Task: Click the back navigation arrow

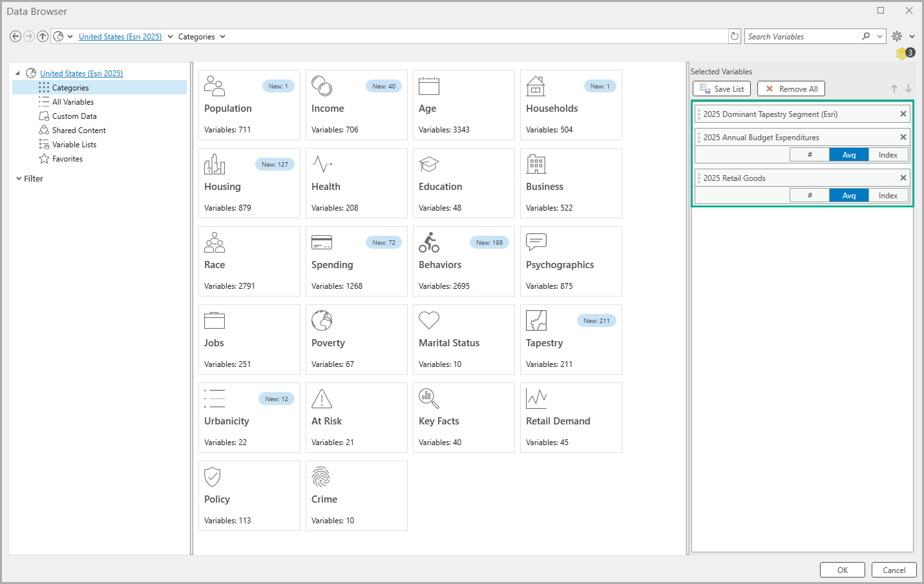Action: 15,36
